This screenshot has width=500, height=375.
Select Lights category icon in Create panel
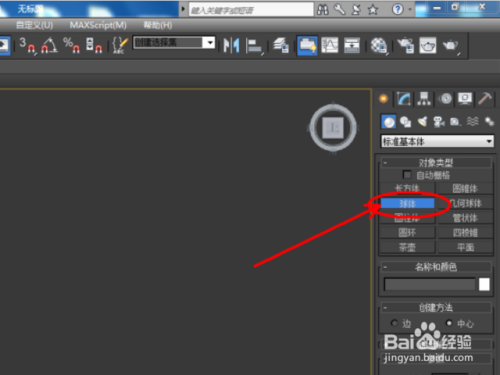[x=422, y=122]
